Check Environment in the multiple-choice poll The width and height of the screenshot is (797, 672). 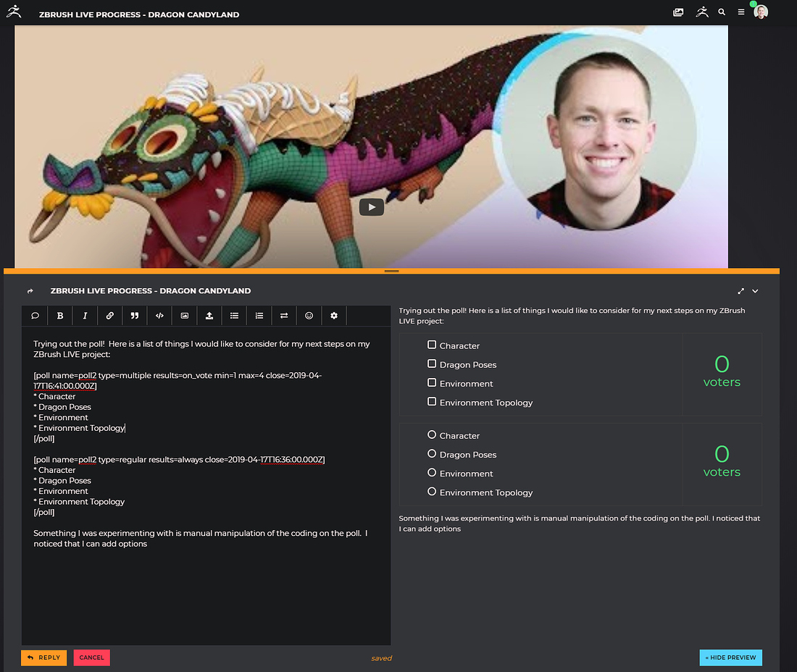[x=432, y=382]
